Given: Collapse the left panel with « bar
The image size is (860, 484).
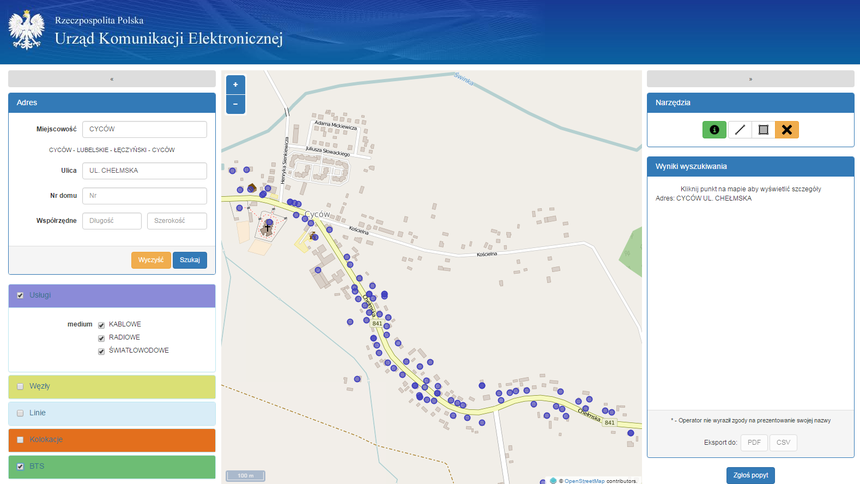Looking at the screenshot, I should pyautogui.click(x=111, y=78).
